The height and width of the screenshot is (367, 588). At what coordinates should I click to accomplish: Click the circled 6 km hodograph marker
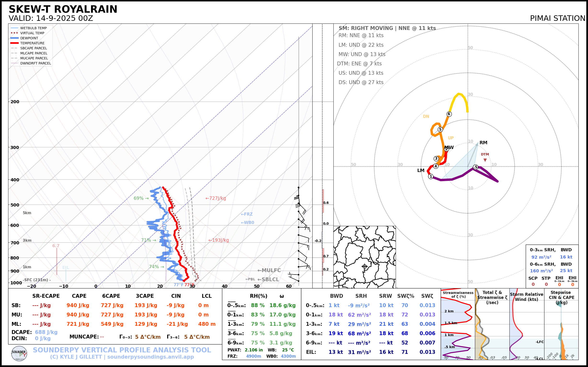(x=449, y=114)
